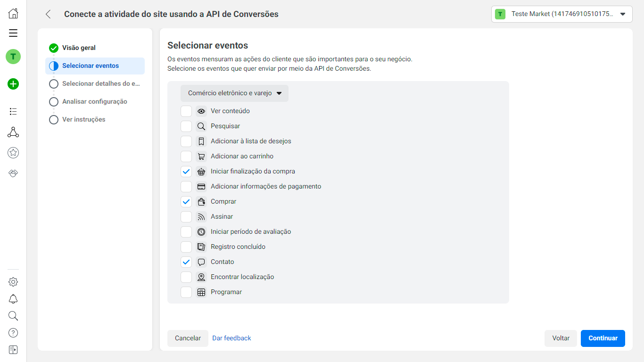Click the back arrow beside page title

point(48,14)
